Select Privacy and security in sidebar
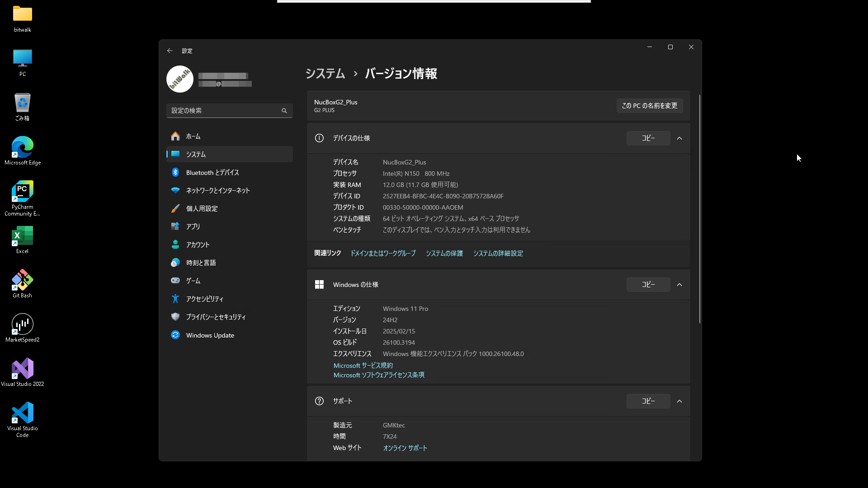This screenshot has width=868, height=488. click(x=216, y=317)
